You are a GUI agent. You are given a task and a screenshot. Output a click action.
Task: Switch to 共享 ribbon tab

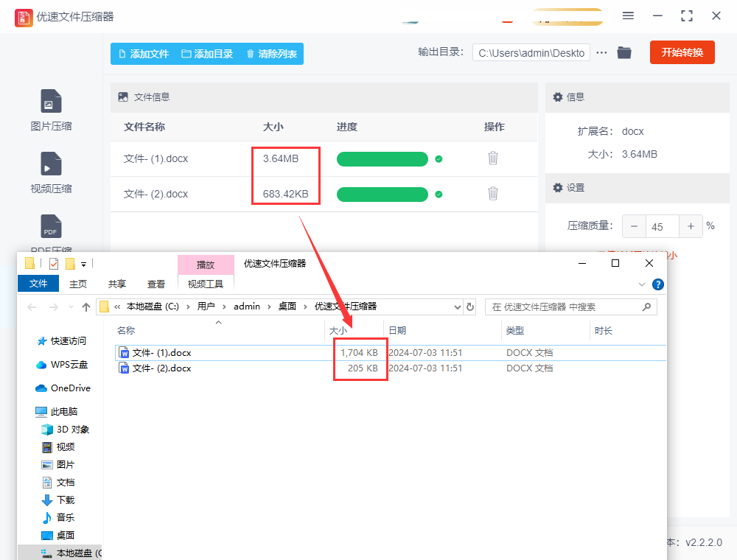(117, 284)
